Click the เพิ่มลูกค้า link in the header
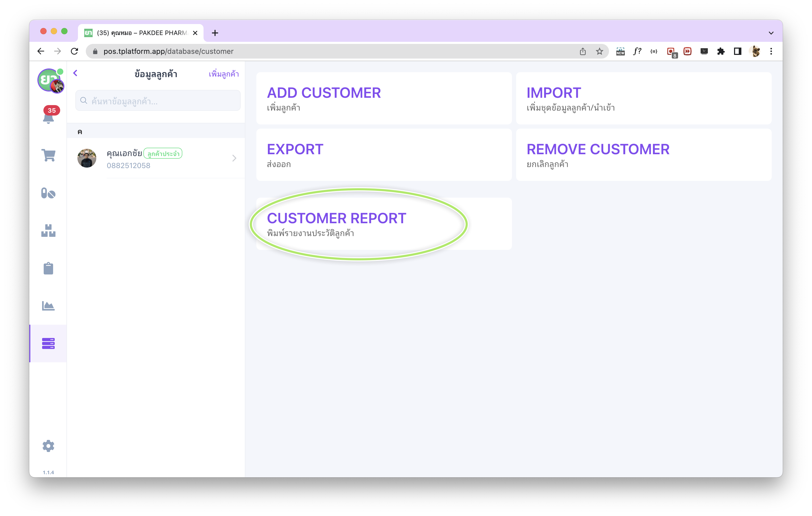 [x=224, y=74]
